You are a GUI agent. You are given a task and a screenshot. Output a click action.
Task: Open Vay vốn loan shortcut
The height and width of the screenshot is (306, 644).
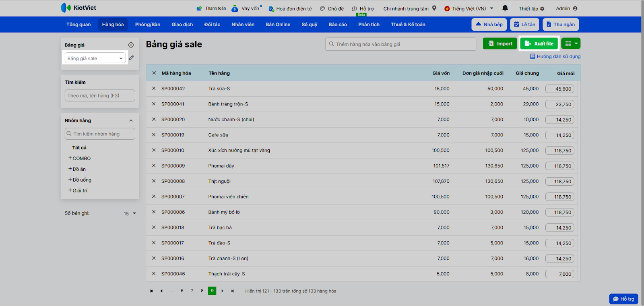[246, 8]
